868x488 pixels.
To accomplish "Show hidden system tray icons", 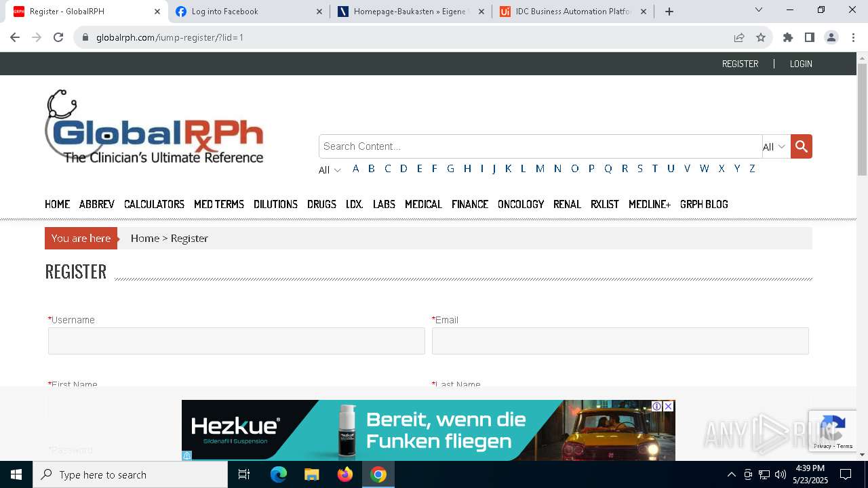I will [731, 474].
